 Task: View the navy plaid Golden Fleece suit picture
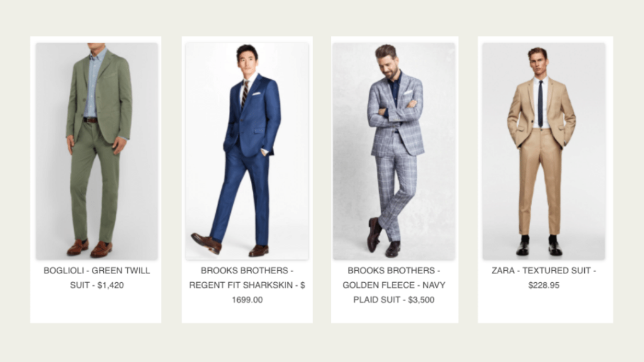click(x=394, y=151)
